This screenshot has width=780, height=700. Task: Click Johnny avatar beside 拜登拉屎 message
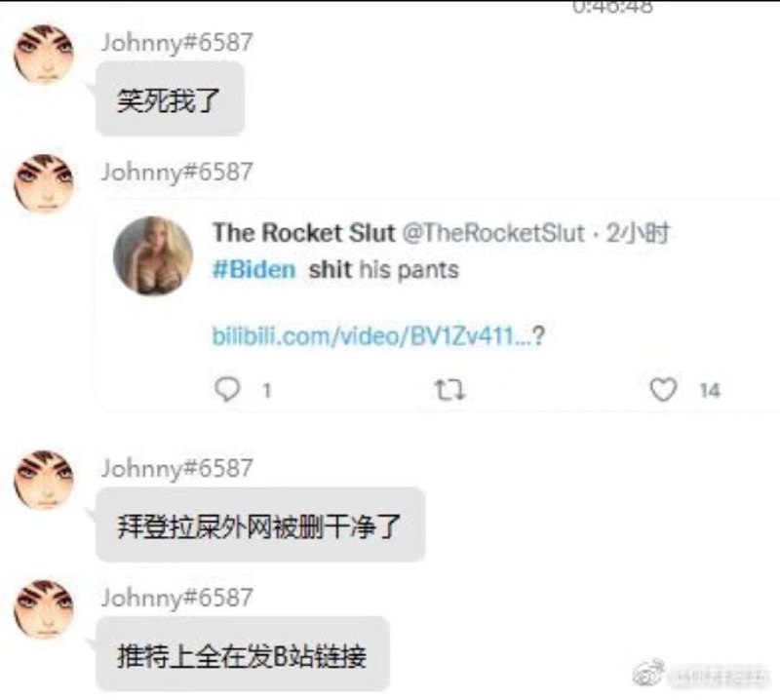pos(44,480)
